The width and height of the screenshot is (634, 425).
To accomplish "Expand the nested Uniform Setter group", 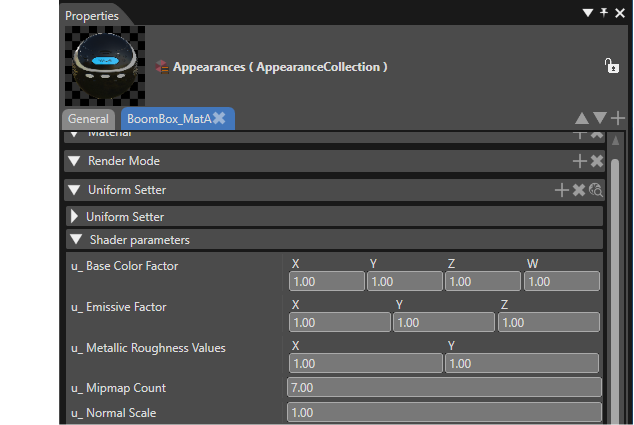I will coord(74,216).
